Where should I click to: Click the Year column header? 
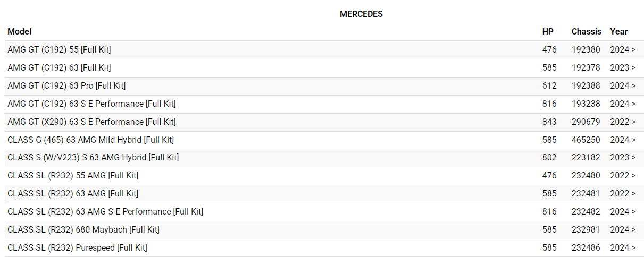coord(619,32)
